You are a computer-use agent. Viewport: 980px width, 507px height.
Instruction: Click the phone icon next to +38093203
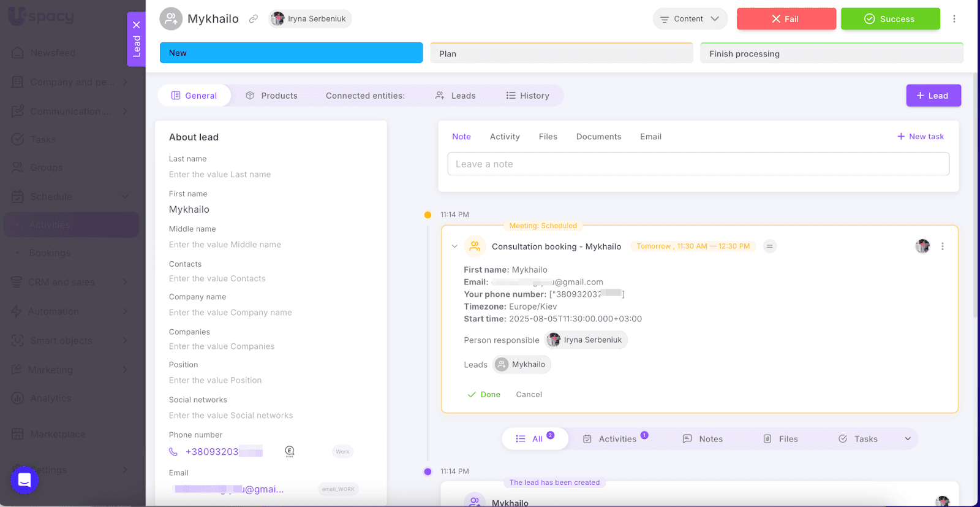[173, 452]
